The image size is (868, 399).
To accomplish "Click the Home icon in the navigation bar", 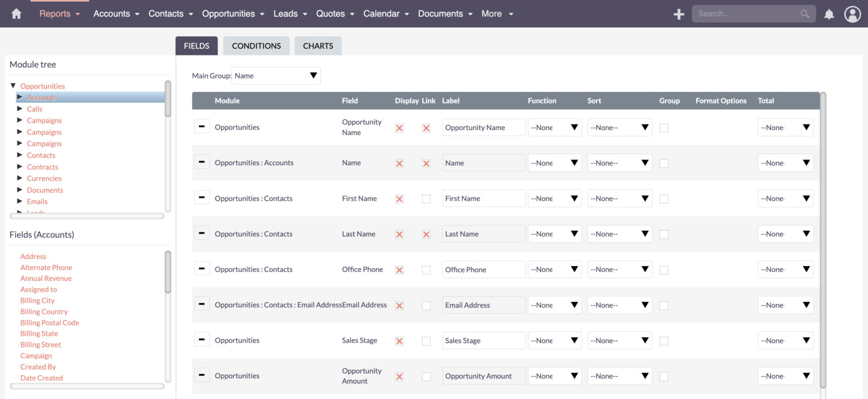I will [x=16, y=13].
